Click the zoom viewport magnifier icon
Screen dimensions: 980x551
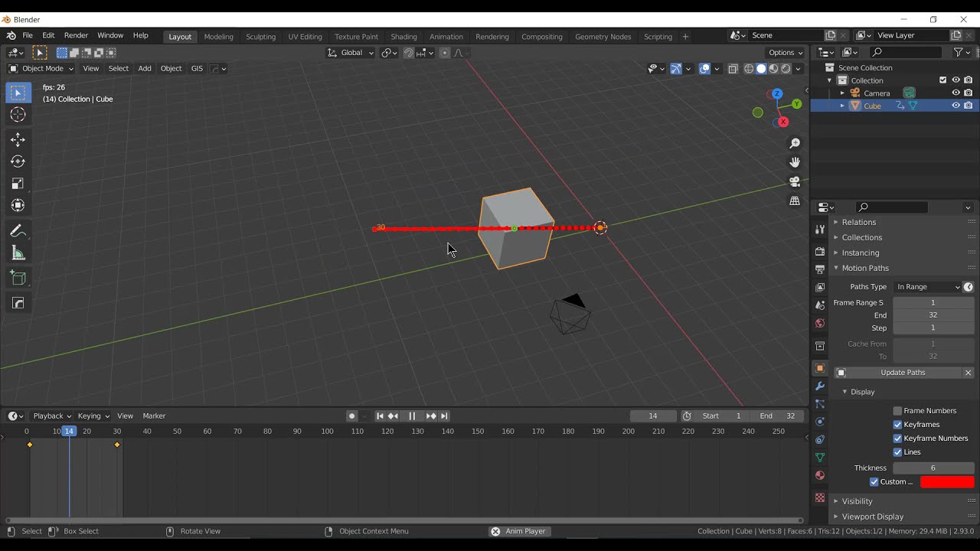(795, 143)
